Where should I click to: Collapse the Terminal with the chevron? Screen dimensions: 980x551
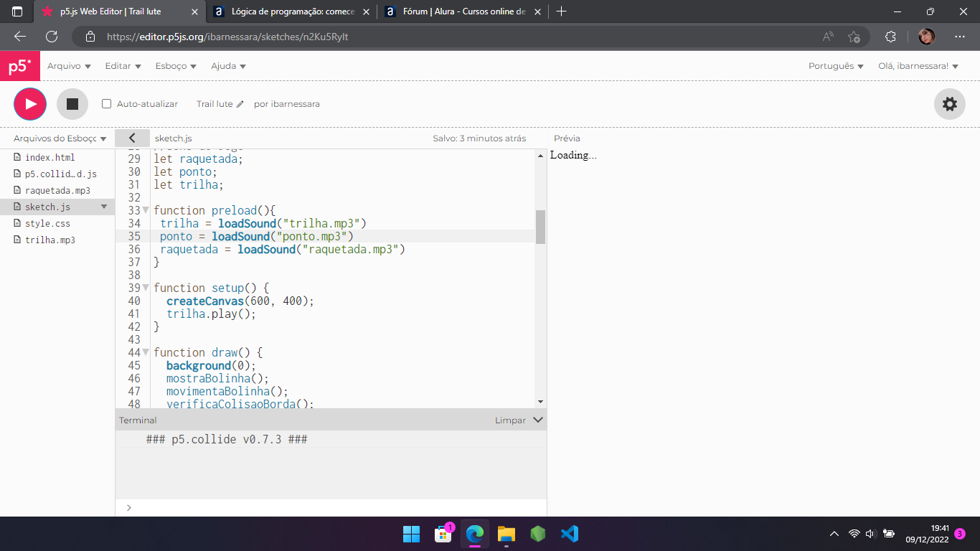click(538, 420)
